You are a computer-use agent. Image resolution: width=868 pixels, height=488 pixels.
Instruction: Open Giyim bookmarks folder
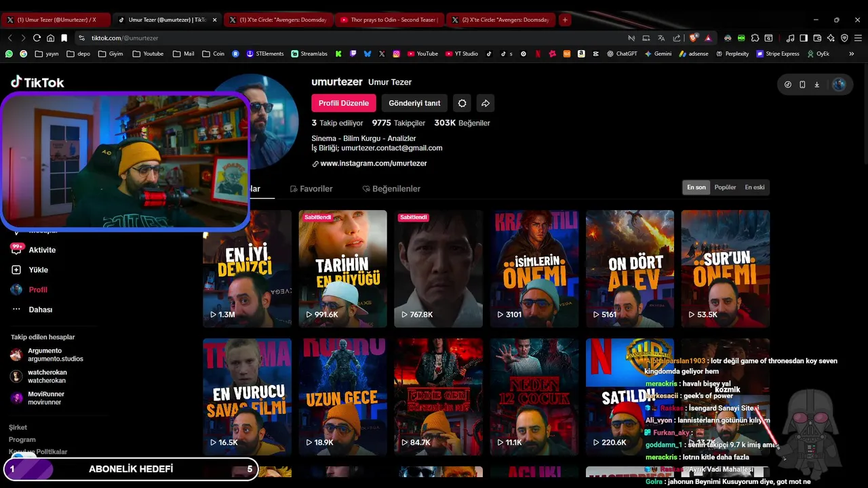[111, 54]
